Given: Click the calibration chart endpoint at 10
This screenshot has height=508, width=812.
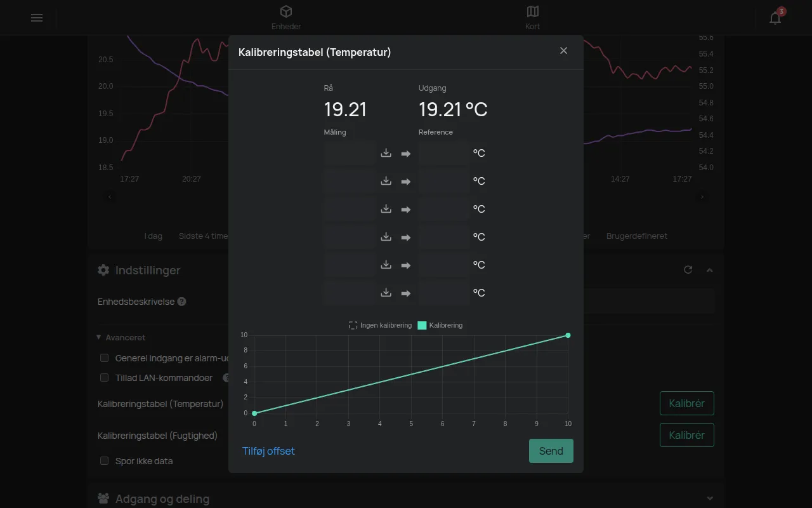Looking at the screenshot, I should point(568,335).
